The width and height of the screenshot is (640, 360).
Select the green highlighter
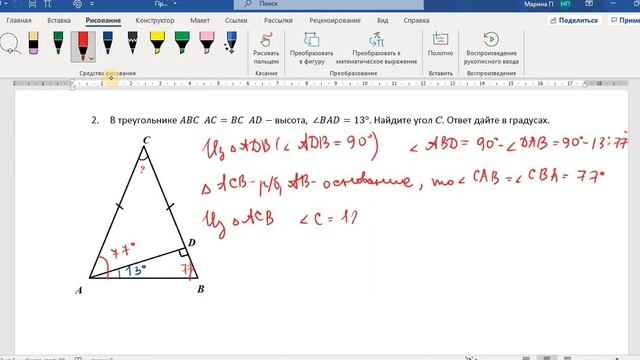182,43
